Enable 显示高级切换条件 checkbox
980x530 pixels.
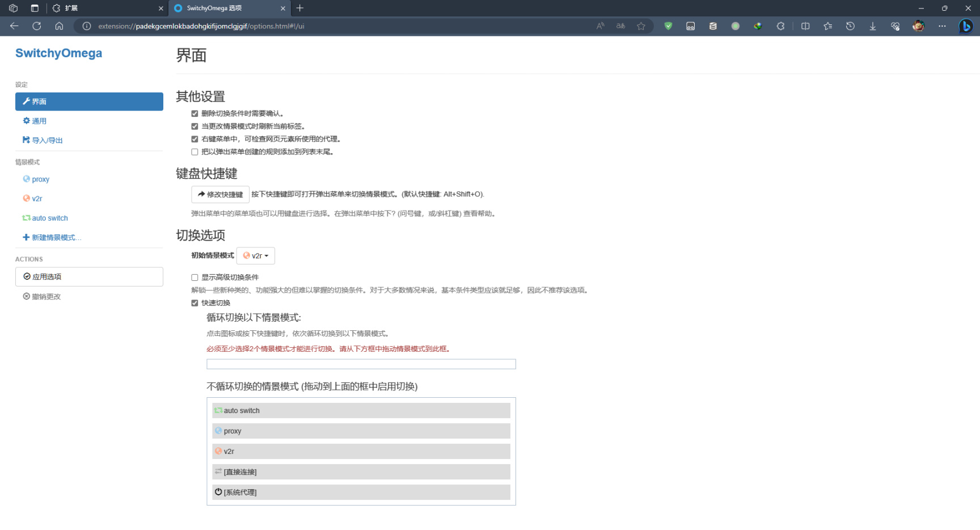pyautogui.click(x=195, y=277)
